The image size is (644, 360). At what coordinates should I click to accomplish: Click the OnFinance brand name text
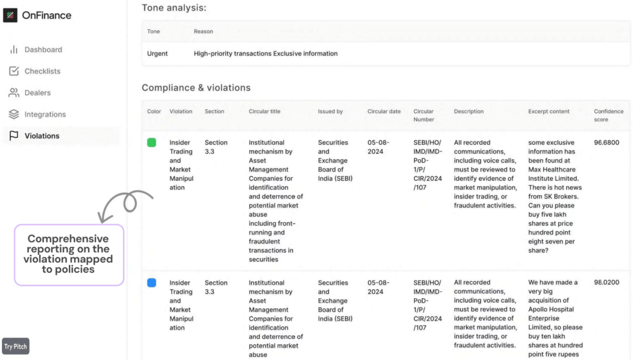pos(46,15)
